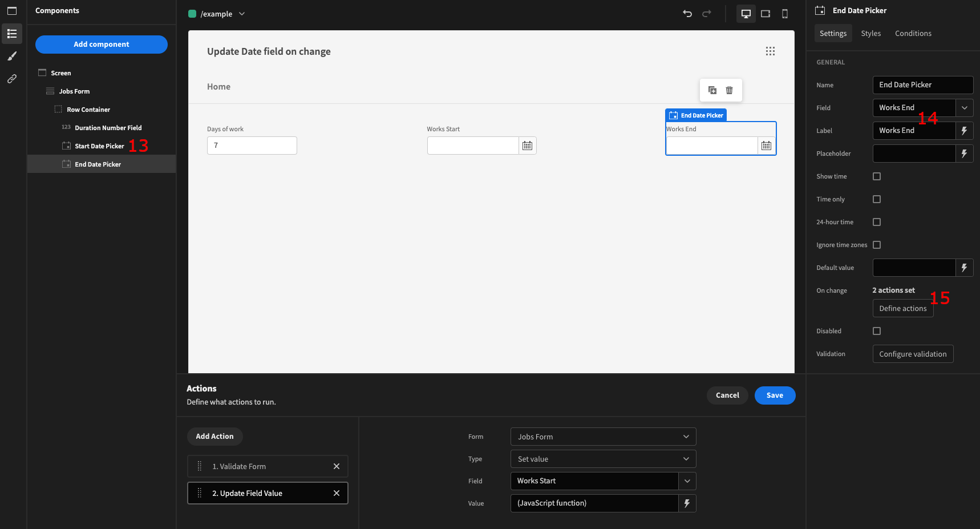980x529 pixels.
Task: Open the Type dropdown set to Set value
Action: tap(603, 459)
